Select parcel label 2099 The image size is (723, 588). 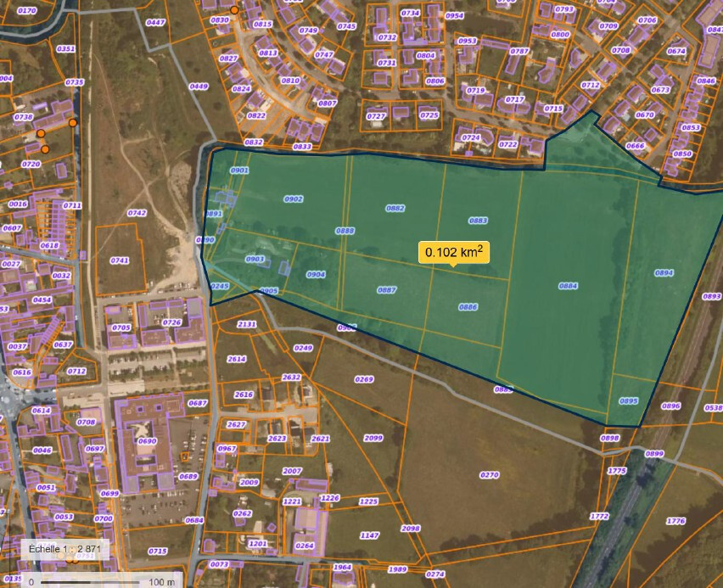[373, 438]
